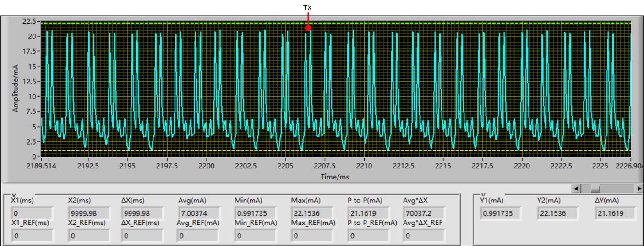Click the Avg(mA) field showing 7.00374
The height and width of the screenshot is (246, 644).
coord(199,213)
